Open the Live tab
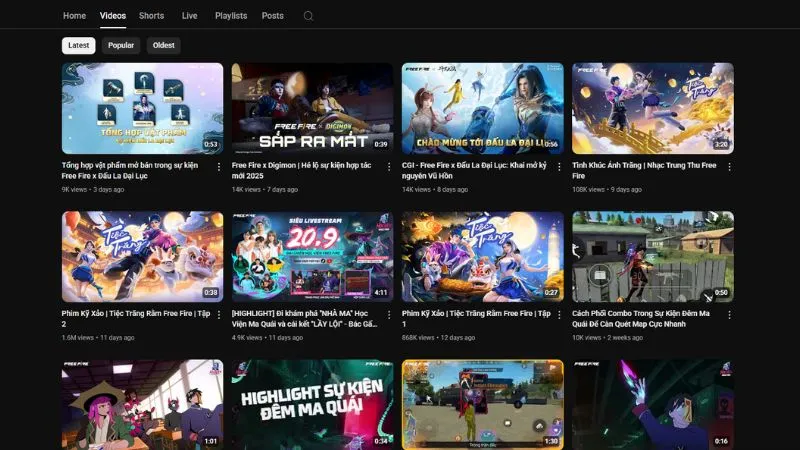Image resolution: width=800 pixels, height=450 pixels. coord(190,16)
